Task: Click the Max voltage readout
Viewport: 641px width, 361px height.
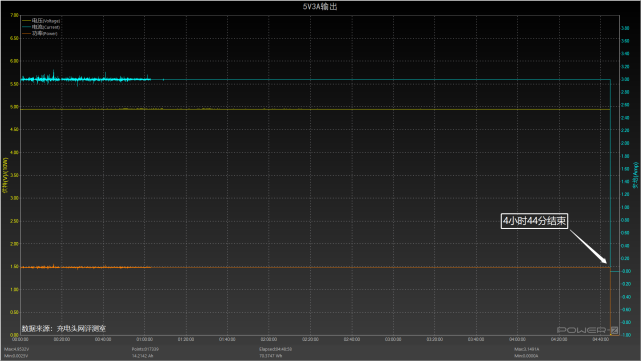Action: 16,349
